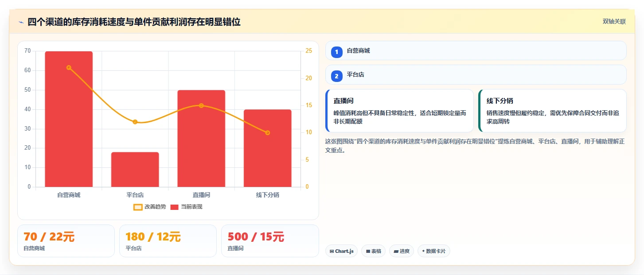Click the lightning icon beside the title

click(21, 22)
